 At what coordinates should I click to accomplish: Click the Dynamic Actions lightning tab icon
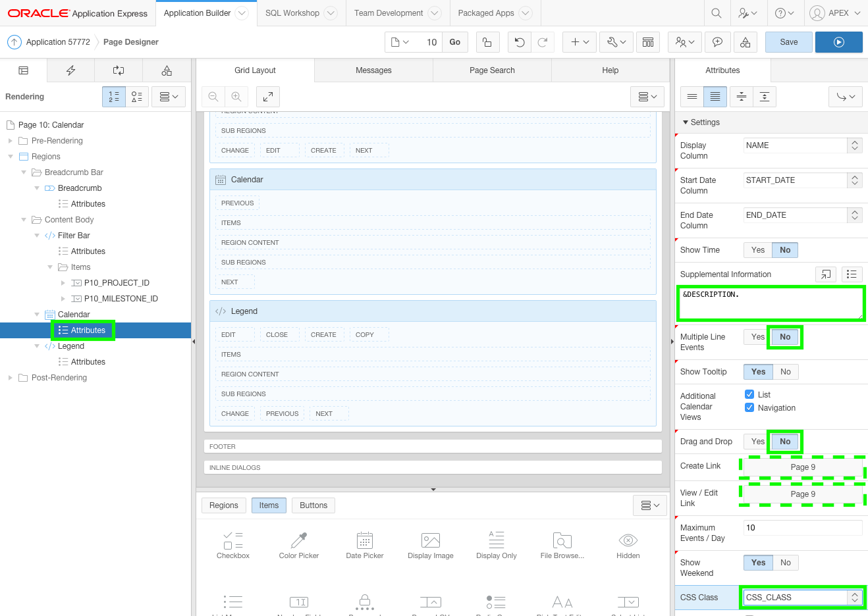point(70,70)
